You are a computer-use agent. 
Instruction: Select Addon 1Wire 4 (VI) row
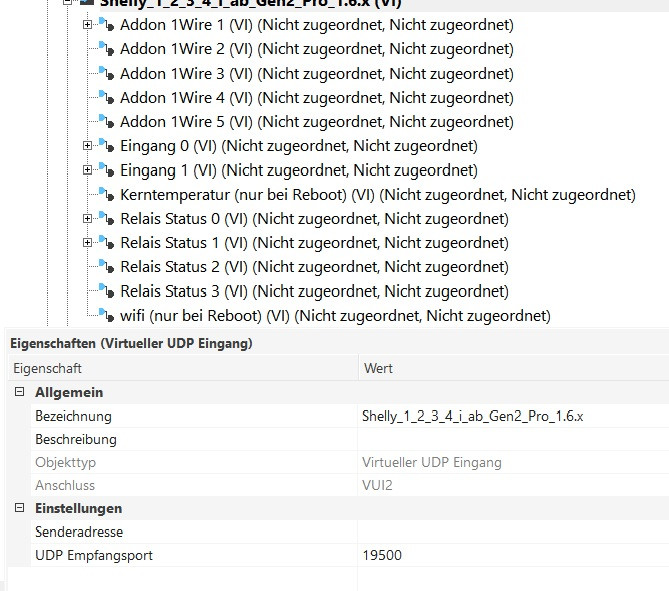coord(317,98)
